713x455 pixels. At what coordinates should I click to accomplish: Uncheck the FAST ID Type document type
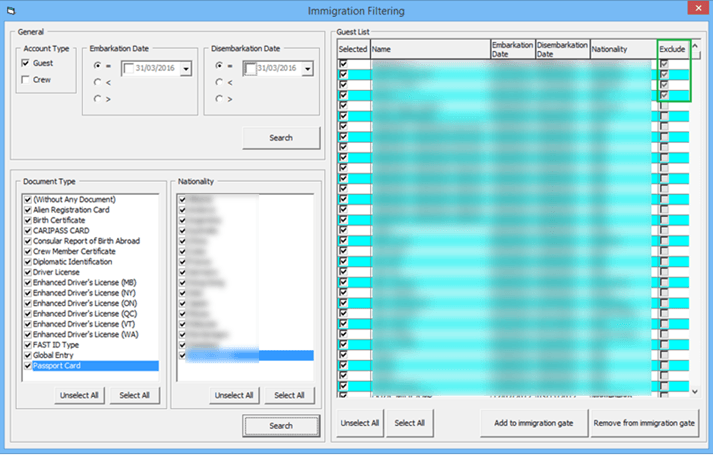pos(28,345)
